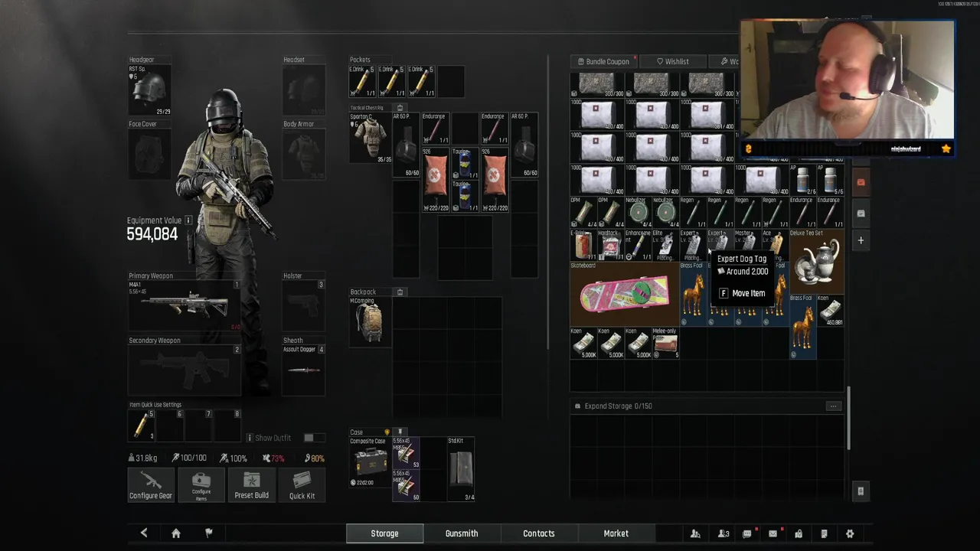Click the 100/100 stat value
This screenshot has height=551, width=980.
tap(189, 458)
